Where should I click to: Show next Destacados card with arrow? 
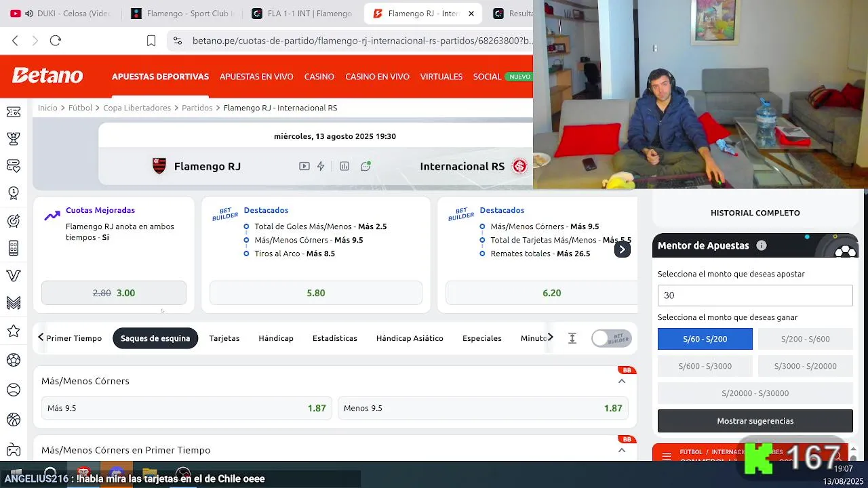coord(622,249)
